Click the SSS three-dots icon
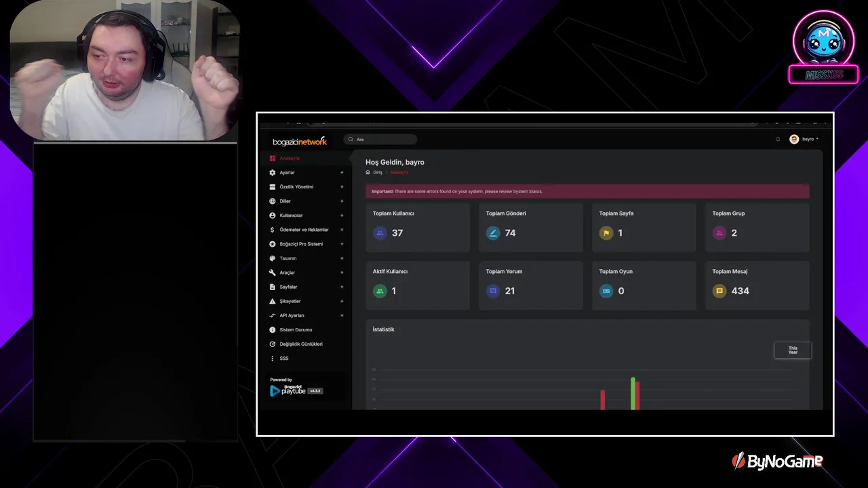The height and width of the screenshot is (488, 868). tap(273, 359)
